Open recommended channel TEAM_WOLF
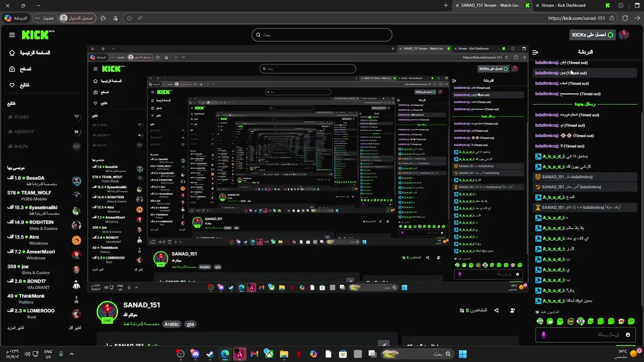The width and height of the screenshot is (644, 362). click(44, 196)
